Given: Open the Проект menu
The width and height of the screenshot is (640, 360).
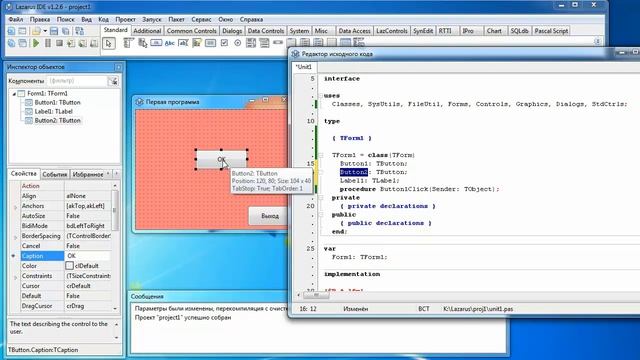Looking at the screenshot, I should 125,19.
